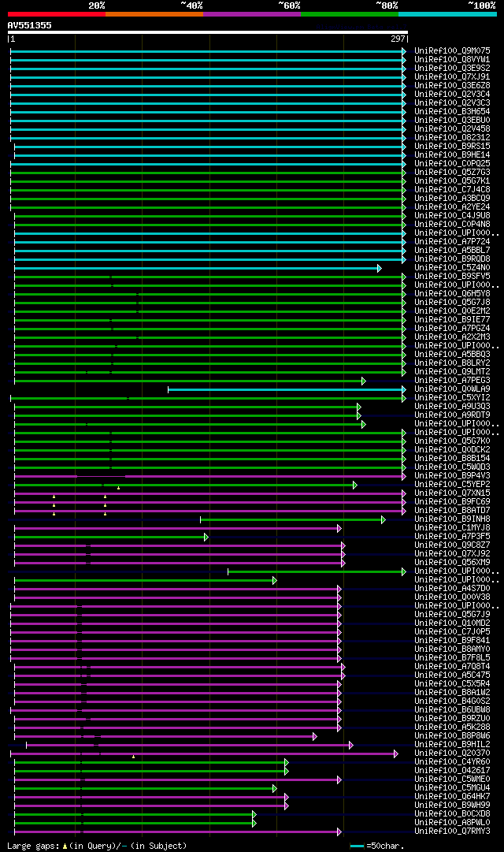Select label UniRef100_Q2V3C3
Viewport: 504px width, 852px height.
coord(452,102)
